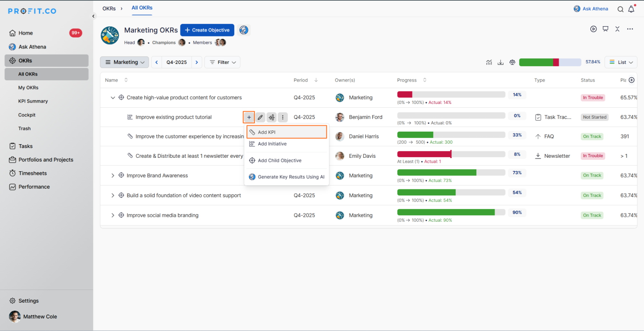Click progress bar for Improve social media branding
Screen dimensions: 644x331
(451, 212)
